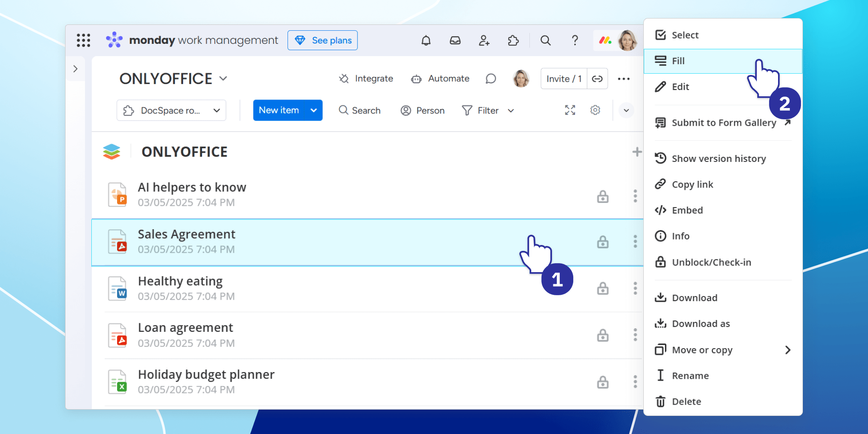Choose Download as option
Image resolution: width=868 pixels, height=434 pixels.
(x=723, y=324)
